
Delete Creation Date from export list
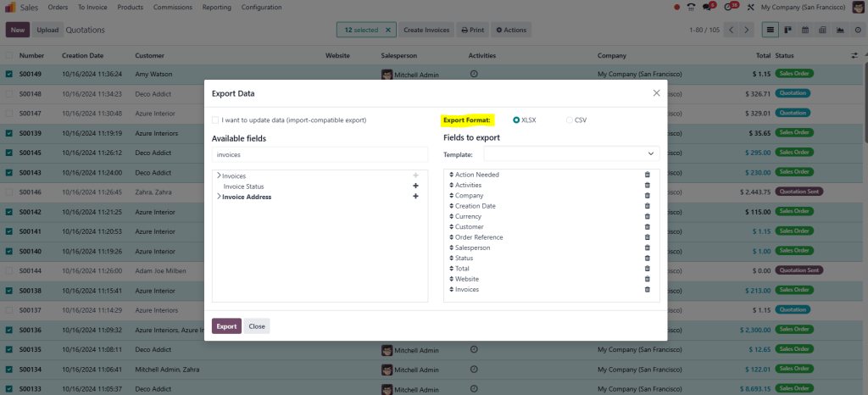pos(647,206)
